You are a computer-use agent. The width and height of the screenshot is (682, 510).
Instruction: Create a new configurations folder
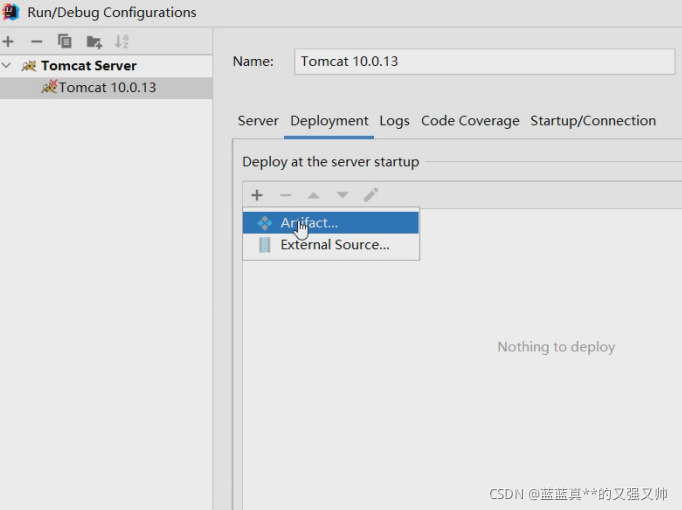pyautogui.click(x=94, y=42)
